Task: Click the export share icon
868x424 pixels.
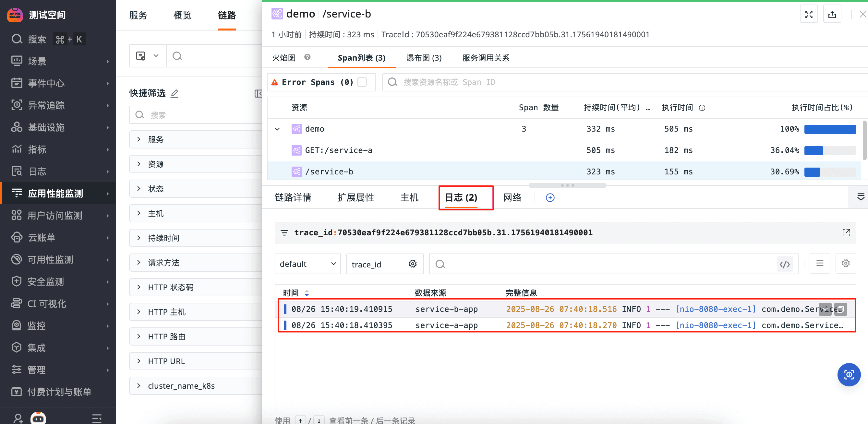Action: point(832,15)
